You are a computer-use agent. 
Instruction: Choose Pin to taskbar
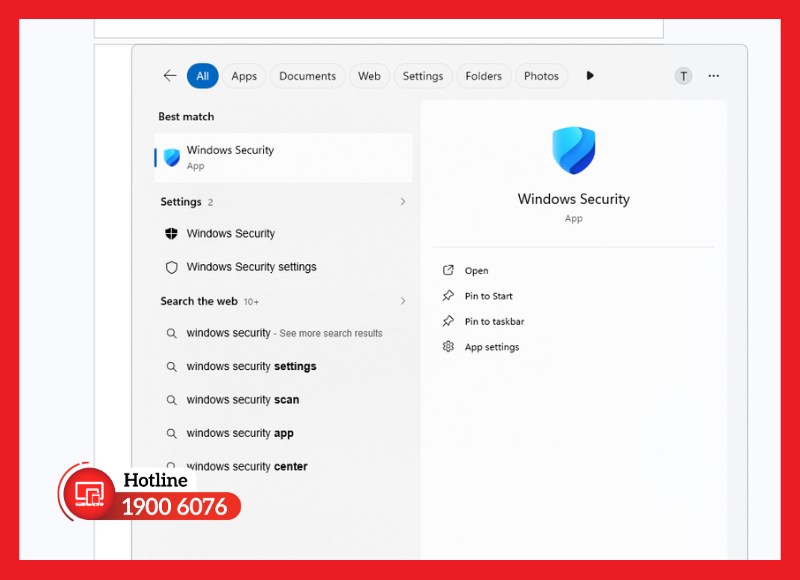click(494, 321)
